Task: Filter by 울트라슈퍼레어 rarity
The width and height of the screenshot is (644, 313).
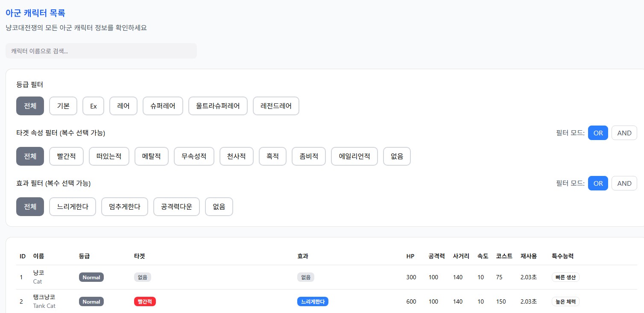Action: tap(218, 106)
